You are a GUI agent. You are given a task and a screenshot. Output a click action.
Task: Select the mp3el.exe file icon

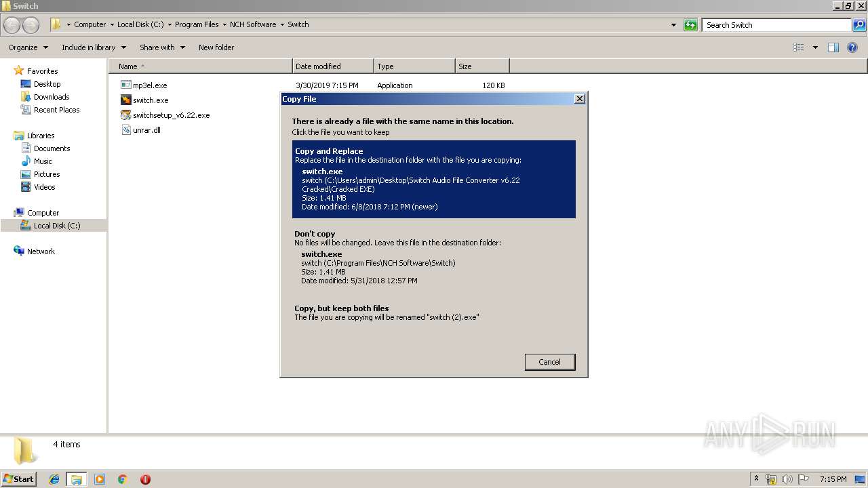(x=125, y=85)
